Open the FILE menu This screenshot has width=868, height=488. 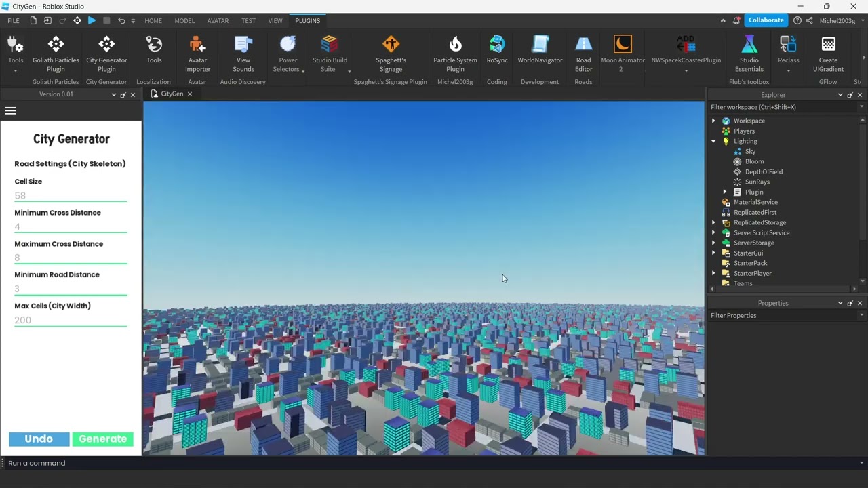point(14,20)
